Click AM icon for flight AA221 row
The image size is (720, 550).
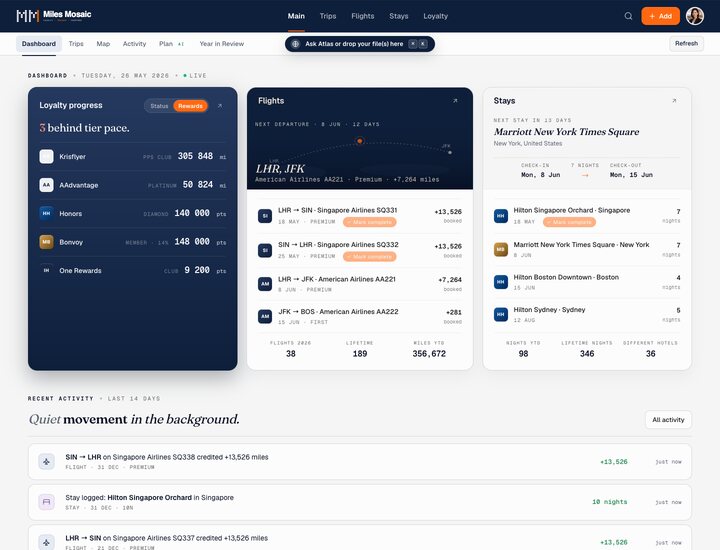point(265,284)
